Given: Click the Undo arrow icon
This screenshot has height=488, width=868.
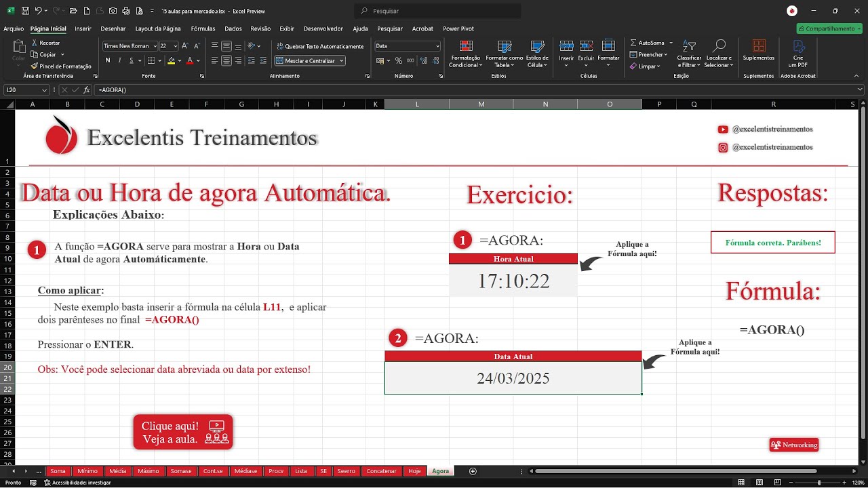Looking at the screenshot, I should [x=38, y=12].
